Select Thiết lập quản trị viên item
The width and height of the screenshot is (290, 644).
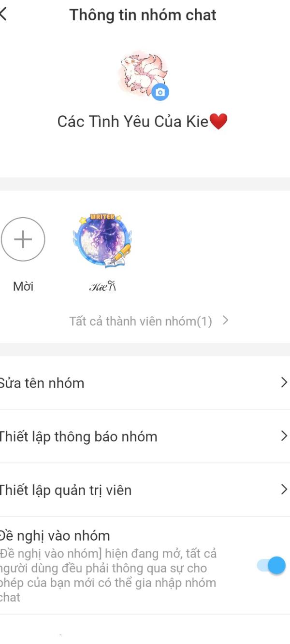(x=145, y=490)
